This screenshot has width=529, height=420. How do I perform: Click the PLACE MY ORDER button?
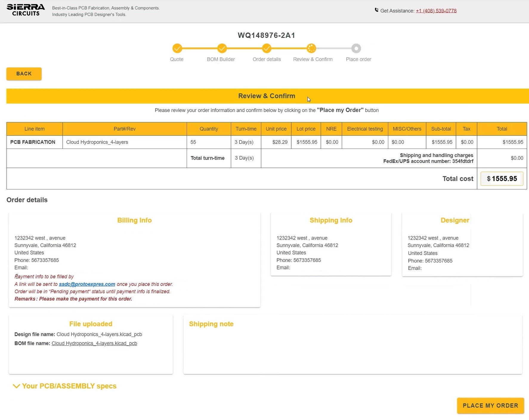[x=490, y=406]
